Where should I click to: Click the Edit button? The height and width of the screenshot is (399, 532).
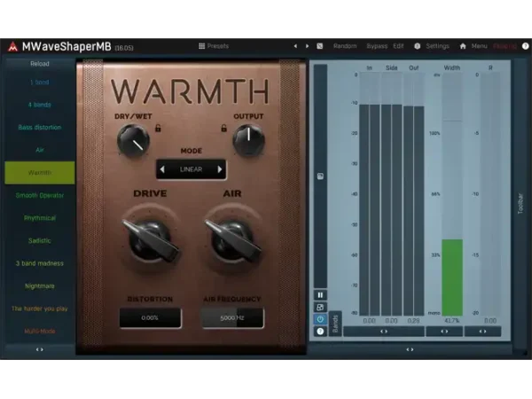[x=398, y=46]
